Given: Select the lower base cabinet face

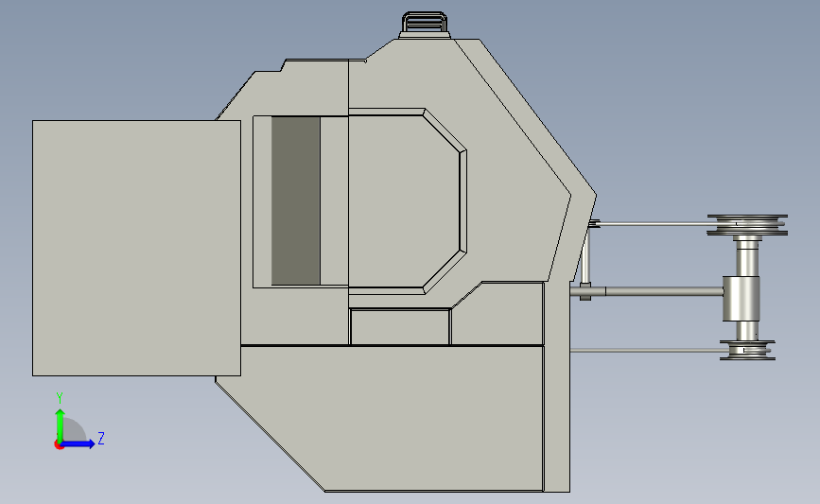Looking at the screenshot, I should 387,418.
